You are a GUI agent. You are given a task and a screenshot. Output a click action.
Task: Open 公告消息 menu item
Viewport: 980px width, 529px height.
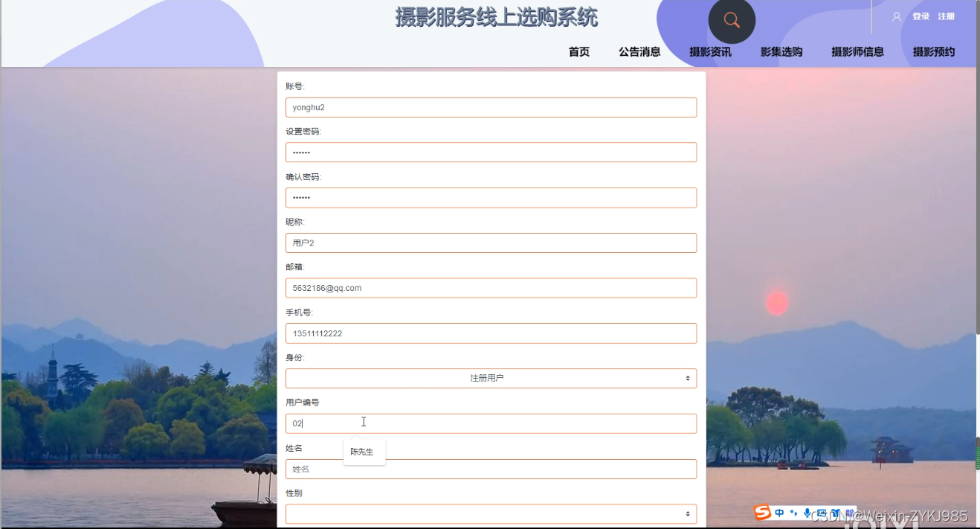point(639,52)
